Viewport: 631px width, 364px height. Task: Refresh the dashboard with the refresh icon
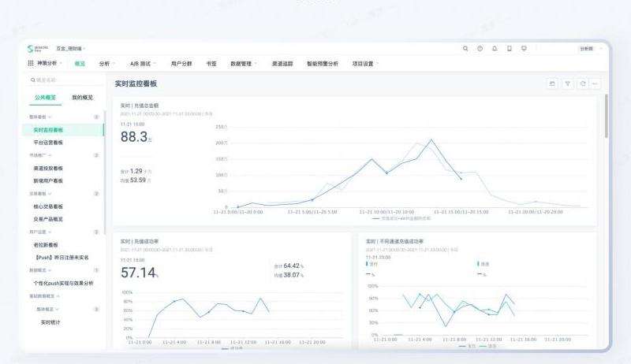(x=582, y=84)
